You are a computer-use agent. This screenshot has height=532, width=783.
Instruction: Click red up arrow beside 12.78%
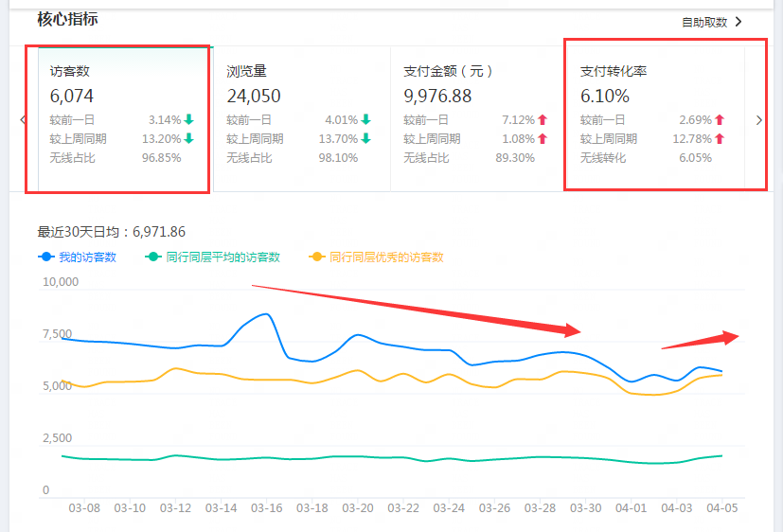[720, 138]
